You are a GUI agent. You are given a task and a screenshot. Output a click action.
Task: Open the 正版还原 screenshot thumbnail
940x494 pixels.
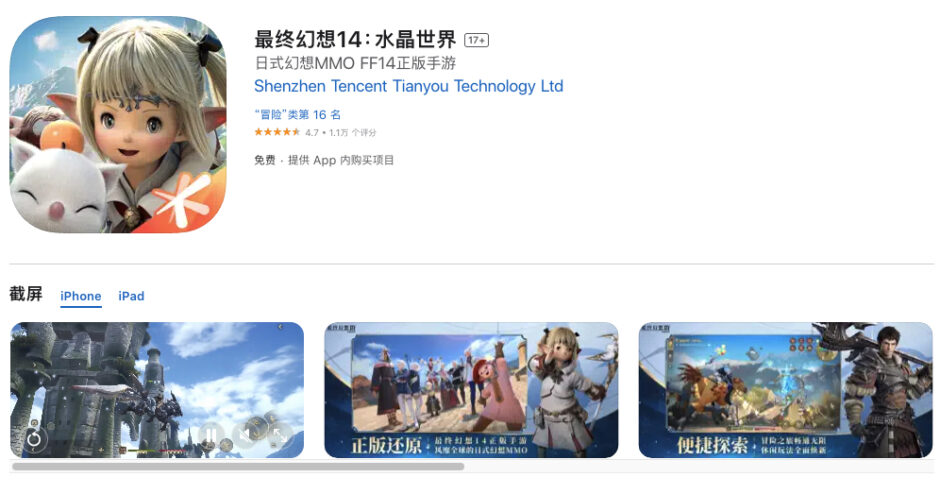click(x=471, y=390)
